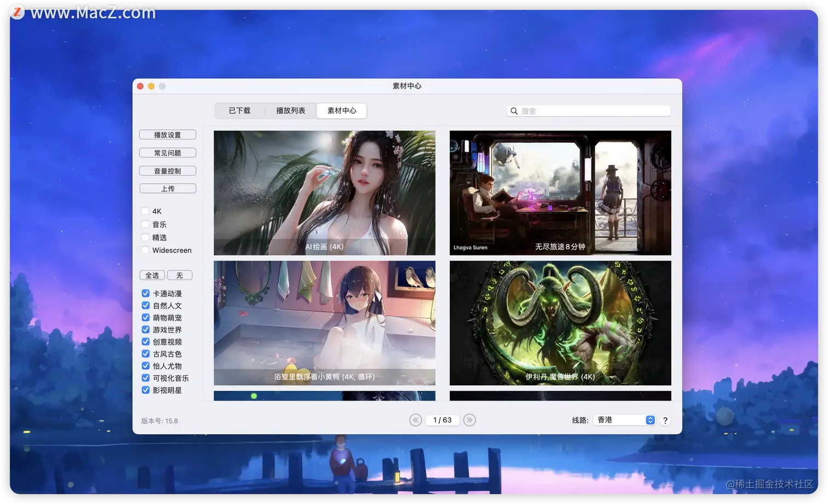Open the 常见问题 button
Image resolution: width=828 pixels, height=504 pixels.
click(x=168, y=153)
